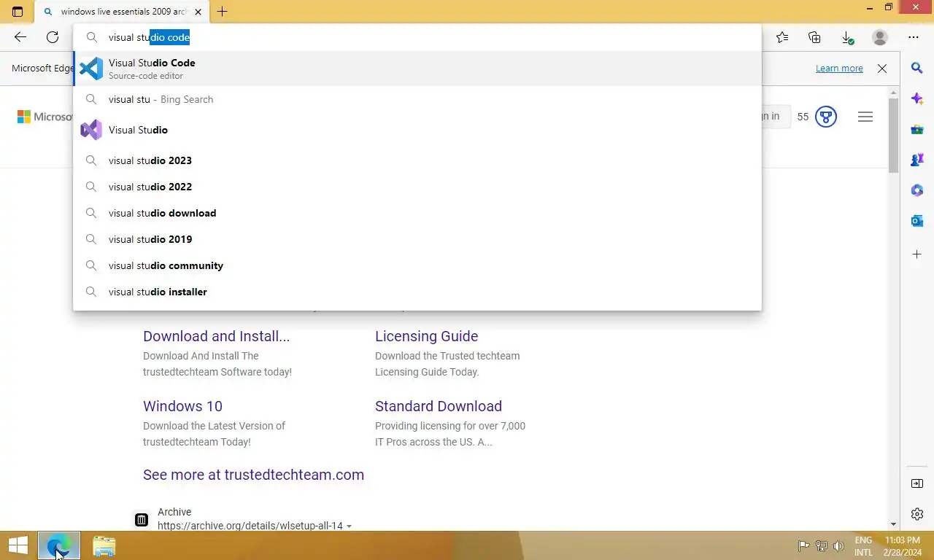
Task: Pick the visual studio 2019 suggestion
Action: pos(417,239)
